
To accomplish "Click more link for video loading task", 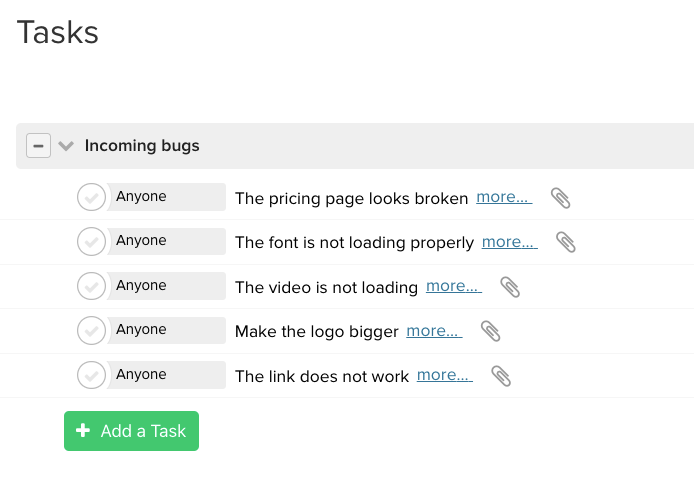I will coord(454,286).
